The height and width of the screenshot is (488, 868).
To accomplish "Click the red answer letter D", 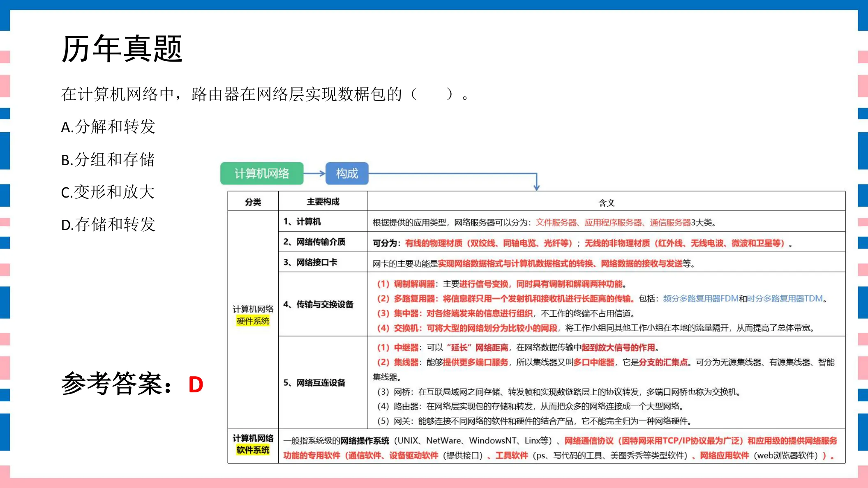I will tap(196, 384).
